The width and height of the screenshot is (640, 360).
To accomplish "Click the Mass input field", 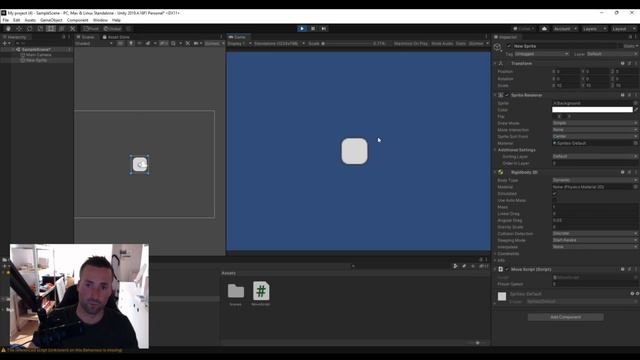I will tap(595, 207).
